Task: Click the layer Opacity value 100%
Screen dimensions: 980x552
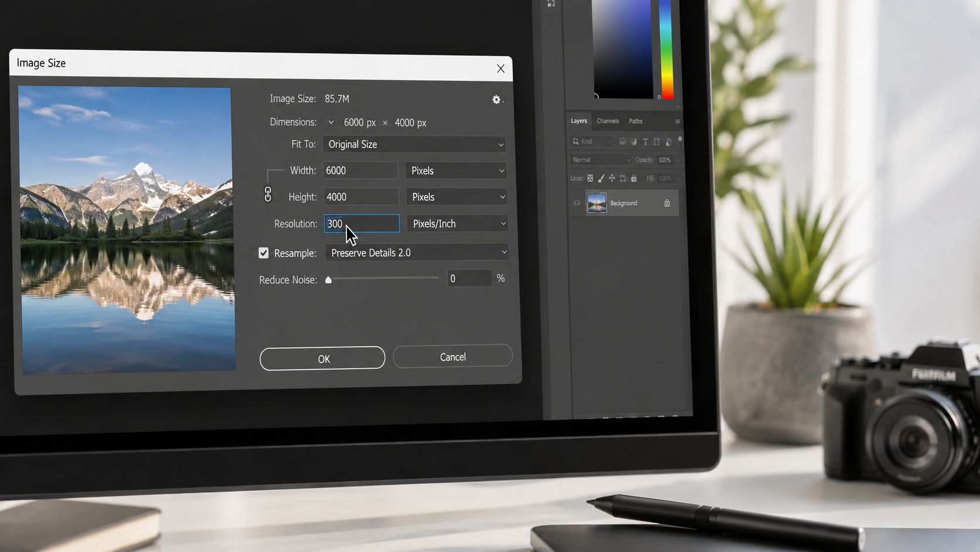Action: [665, 160]
